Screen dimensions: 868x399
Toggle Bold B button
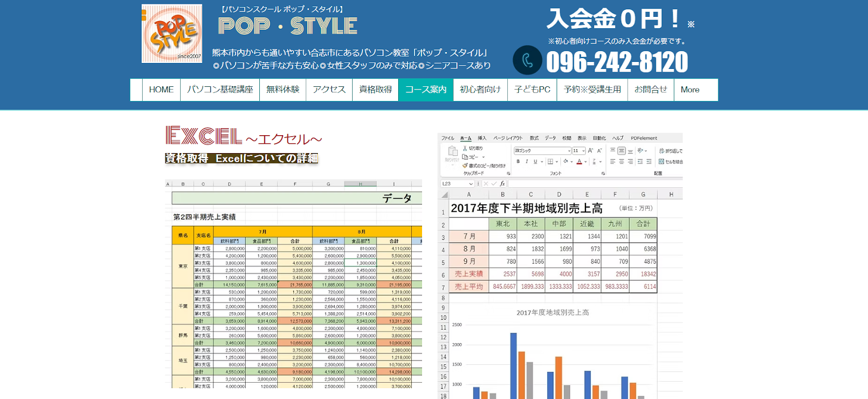point(518,161)
